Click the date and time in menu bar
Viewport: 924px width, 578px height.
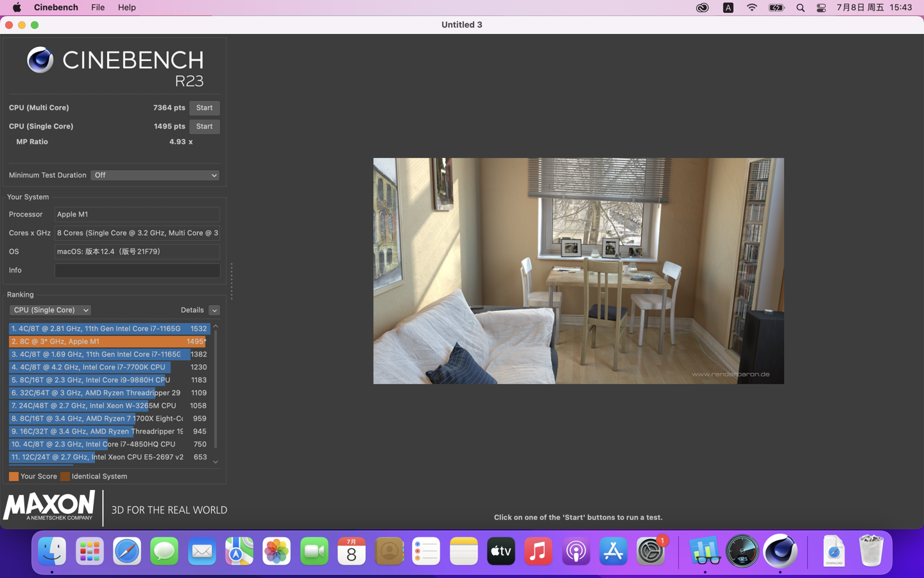tap(874, 8)
